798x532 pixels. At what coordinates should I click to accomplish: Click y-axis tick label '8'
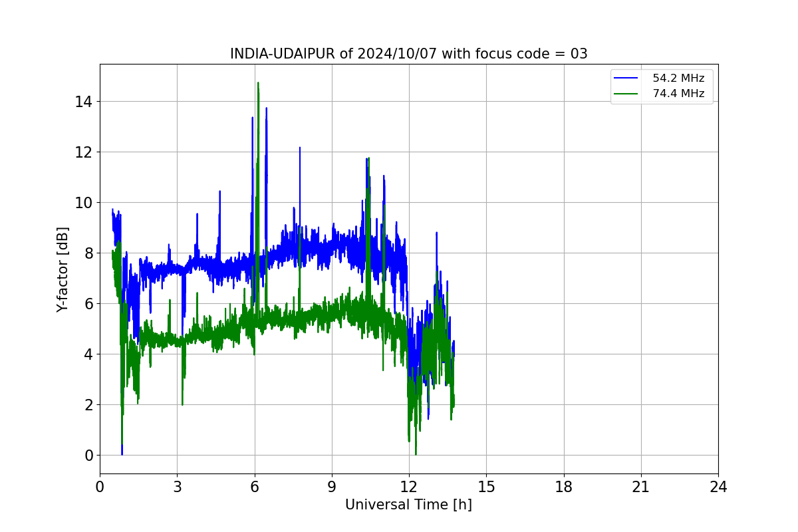(88, 253)
